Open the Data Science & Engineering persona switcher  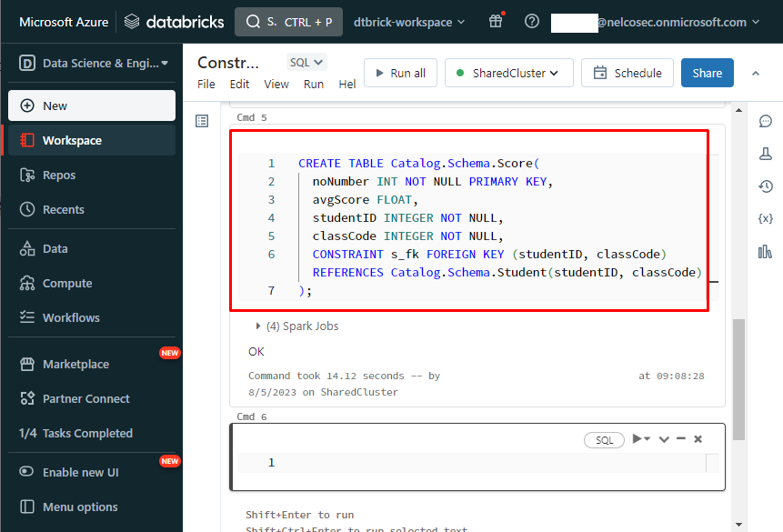(x=92, y=63)
